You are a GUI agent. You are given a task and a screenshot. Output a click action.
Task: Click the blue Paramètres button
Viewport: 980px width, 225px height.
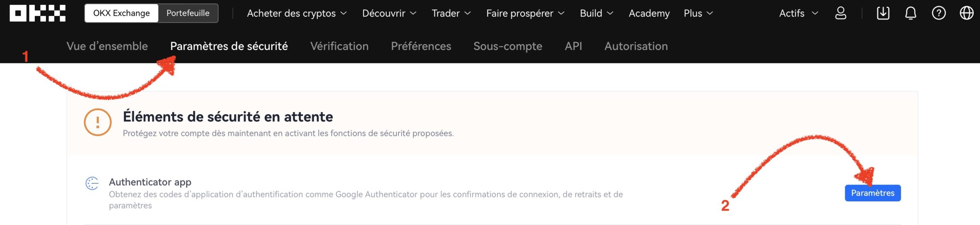pyautogui.click(x=872, y=193)
